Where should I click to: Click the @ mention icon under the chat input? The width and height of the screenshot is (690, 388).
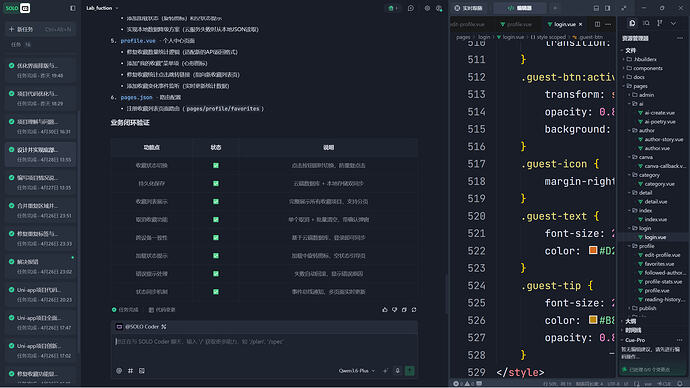pyautogui.click(x=119, y=371)
